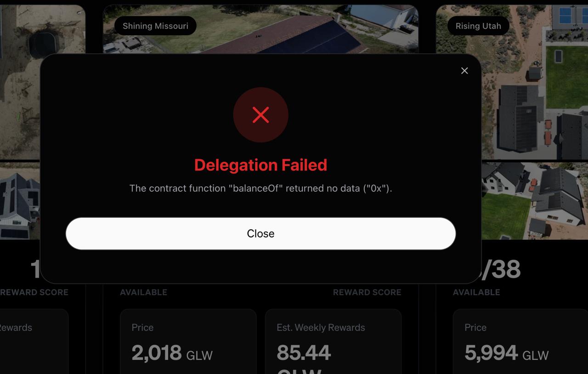
Task: Select the 2,018 GLW Price card
Action: pos(188,341)
